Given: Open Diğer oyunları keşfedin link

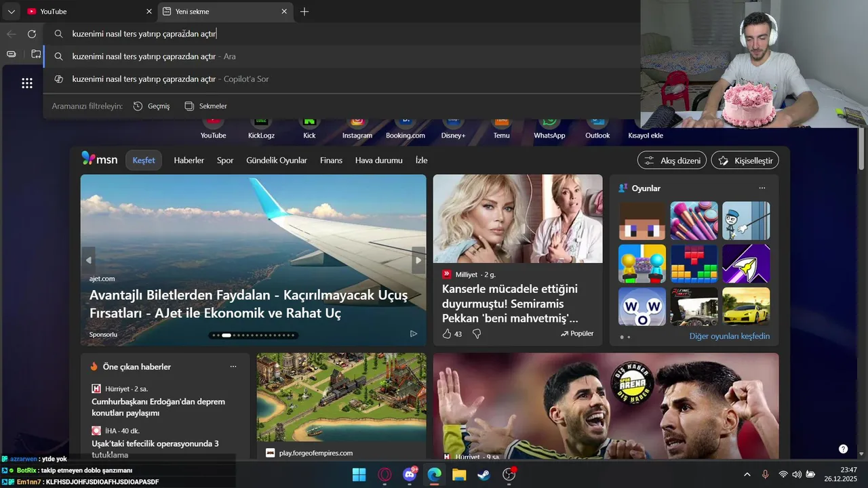Looking at the screenshot, I should point(730,336).
